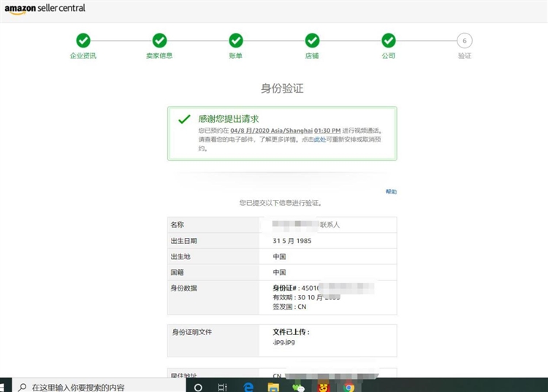Screen dimensions: 548x392
Task: Open WeChat from the taskbar
Action: [298, 387]
